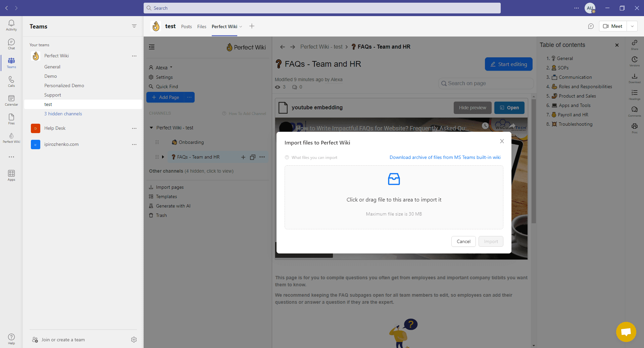
Task: Expand the 3 hidden channels list
Action: tap(63, 114)
